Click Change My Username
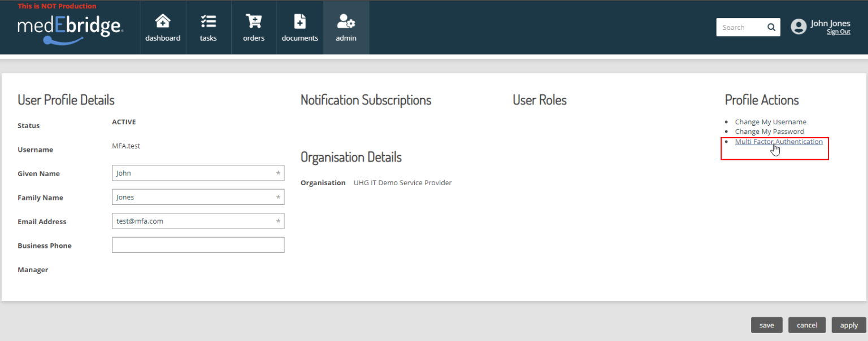This screenshot has height=341, width=868. coord(770,121)
